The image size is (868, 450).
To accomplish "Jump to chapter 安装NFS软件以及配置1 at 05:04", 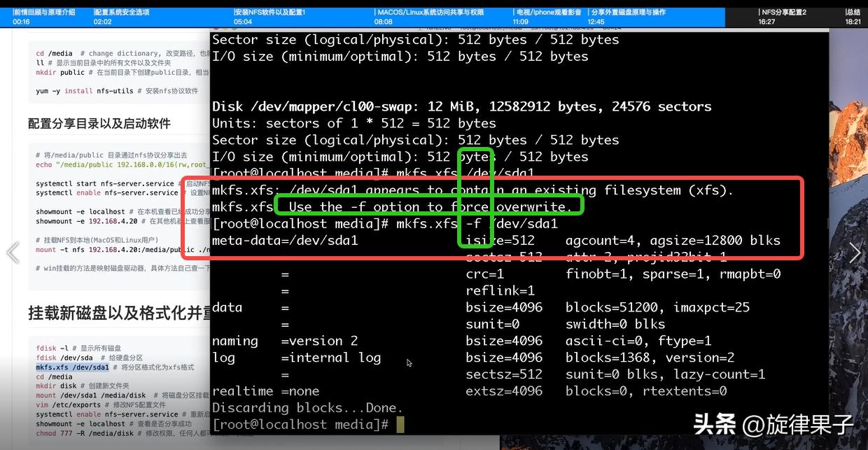I will 269,17.
